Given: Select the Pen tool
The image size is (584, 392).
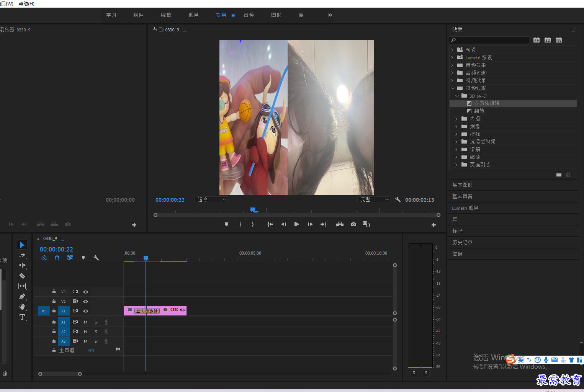Looking at the screenshot, I should coord(22,296).
